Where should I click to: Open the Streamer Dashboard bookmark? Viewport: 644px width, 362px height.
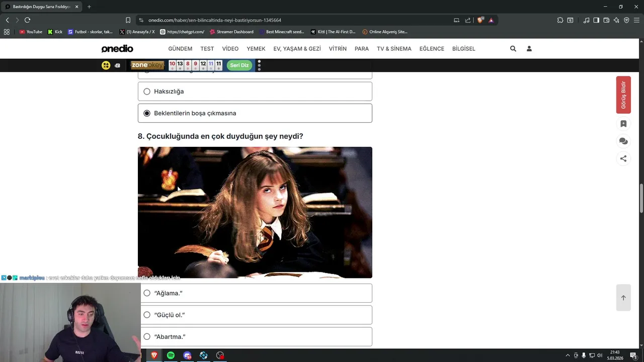click(231, 32)
